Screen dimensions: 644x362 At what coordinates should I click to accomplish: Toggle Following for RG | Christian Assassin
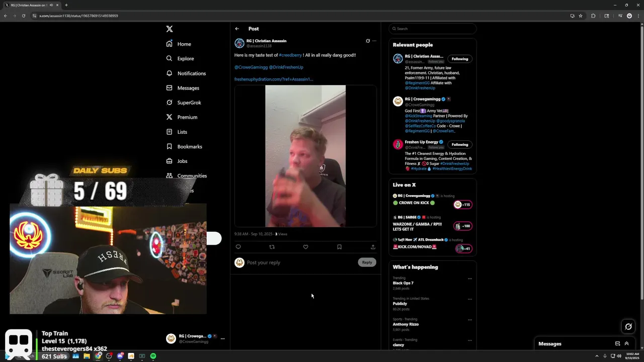(x=459, y=59)
